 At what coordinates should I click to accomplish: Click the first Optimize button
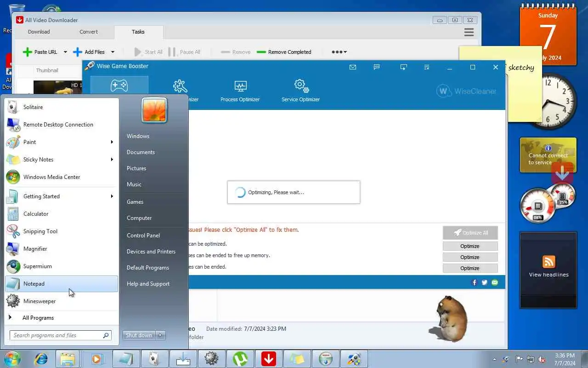point(470,246)
